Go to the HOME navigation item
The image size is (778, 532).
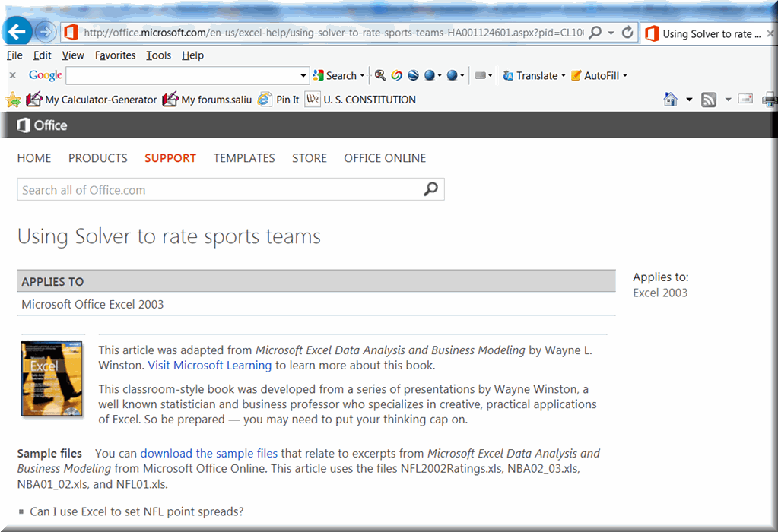coord(34,158)
